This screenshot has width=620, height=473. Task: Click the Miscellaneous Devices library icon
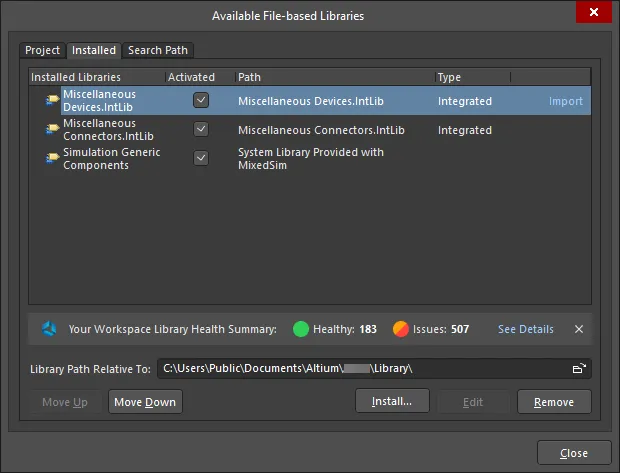[52, 100]
